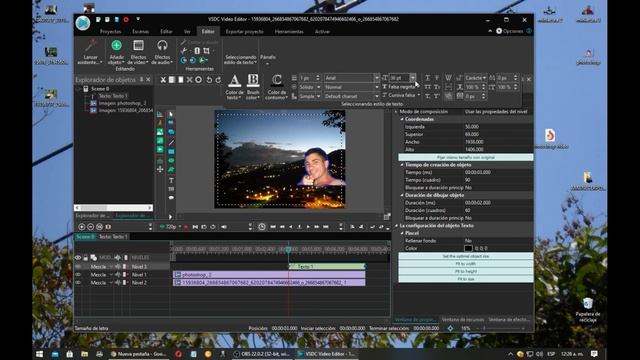This screenshot has width=640, height=360.
Task: Toggle all-layers visibility eye in header
Action: (x=78, y=258)
